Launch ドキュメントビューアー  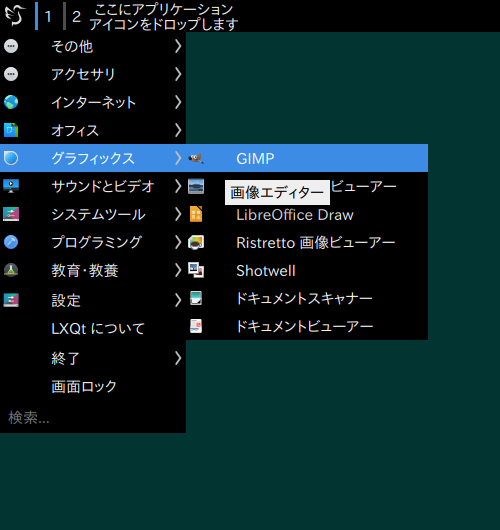tap(307, 327)
